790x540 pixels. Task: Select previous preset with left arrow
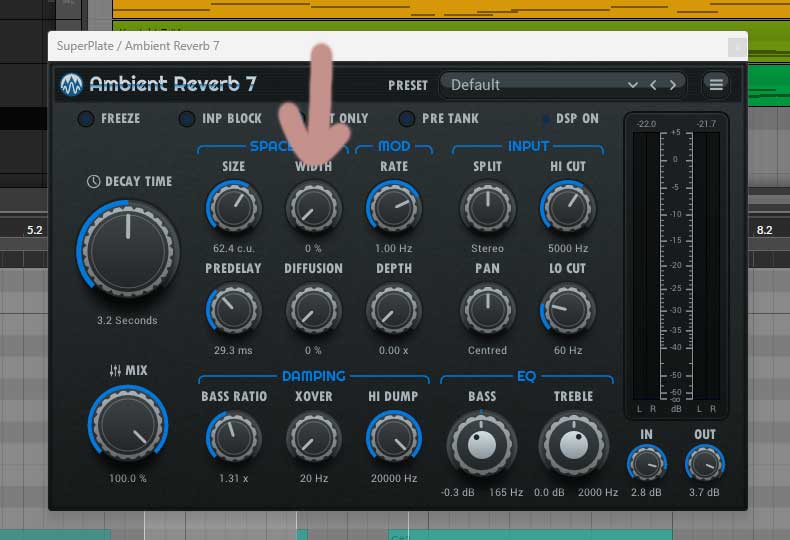pyautogui.click(x=653, y=85)
